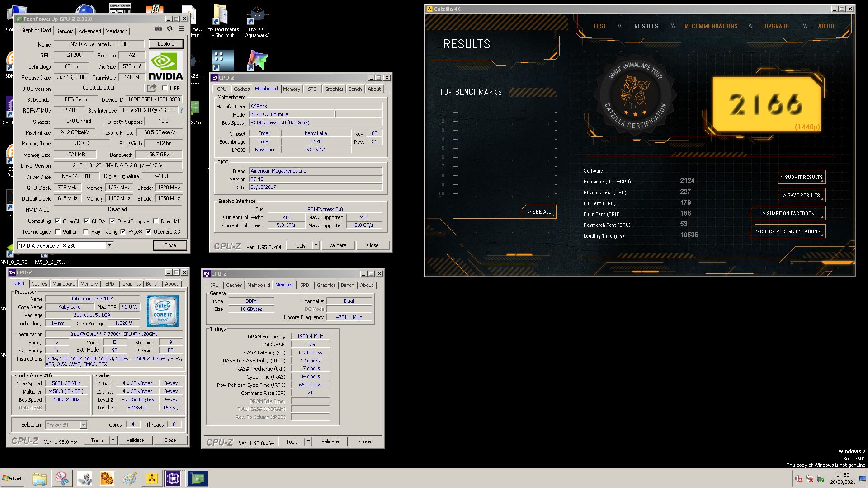Viewport: 868px width, 488px height.
Task: Click the GPU-Z screenshot camera icon
Action: coord(158,29)
